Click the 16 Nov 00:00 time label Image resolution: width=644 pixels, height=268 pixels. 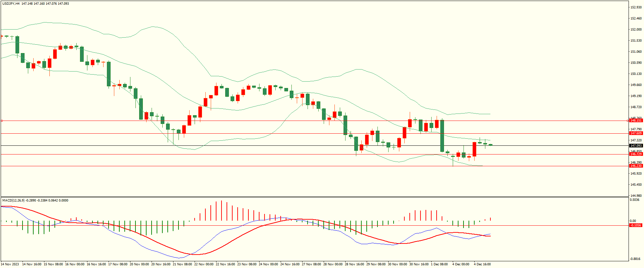(x=75, y=264)
